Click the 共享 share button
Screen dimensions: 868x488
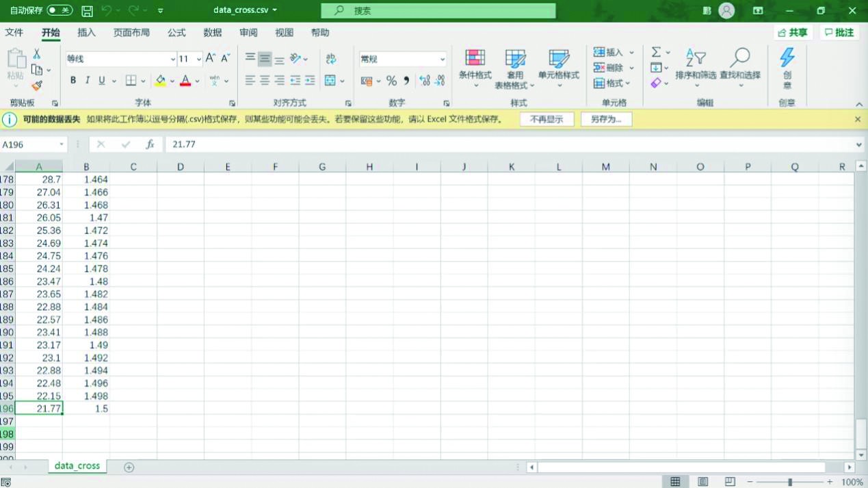click(792, 32)
